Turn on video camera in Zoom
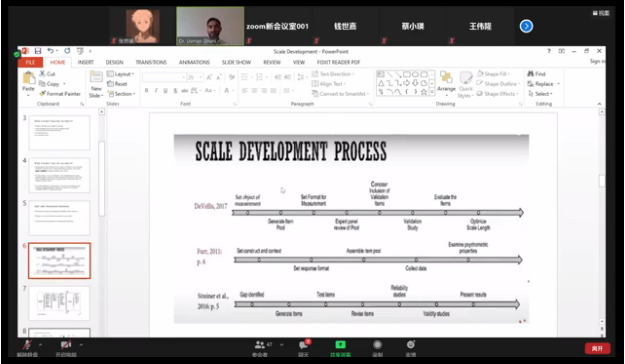The height and width of the screenshot is (364, 625). tap(66, 345)
